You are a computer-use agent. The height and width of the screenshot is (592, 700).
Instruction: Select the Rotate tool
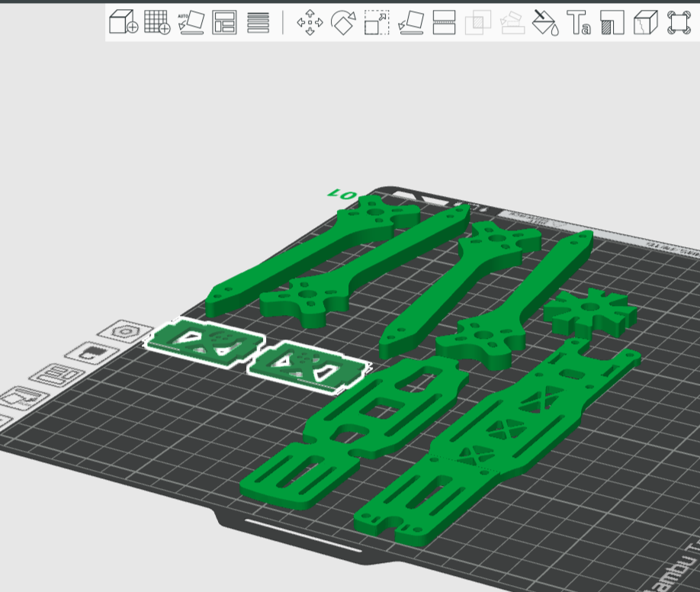[343, 22]
